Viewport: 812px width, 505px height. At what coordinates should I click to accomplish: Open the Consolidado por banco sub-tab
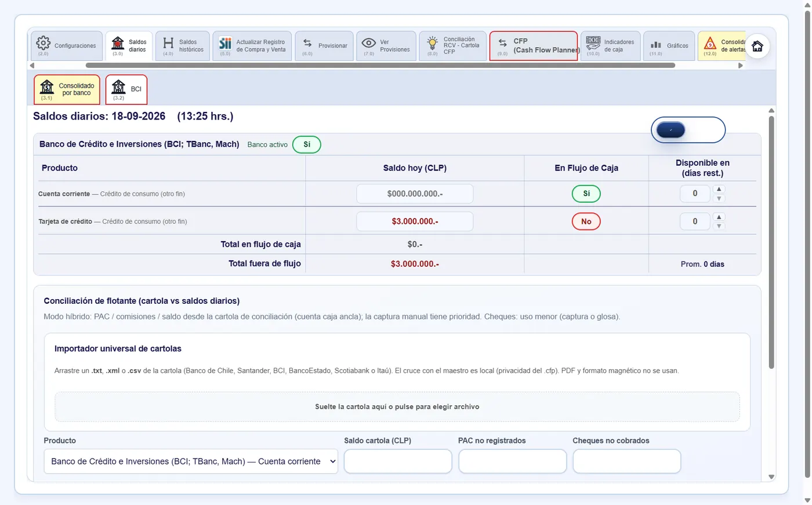67,89
